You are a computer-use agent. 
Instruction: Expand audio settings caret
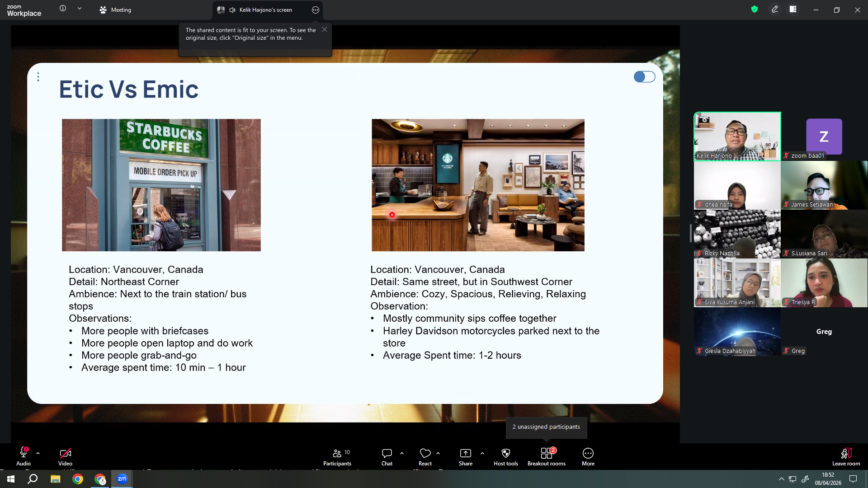click(38, 453)
